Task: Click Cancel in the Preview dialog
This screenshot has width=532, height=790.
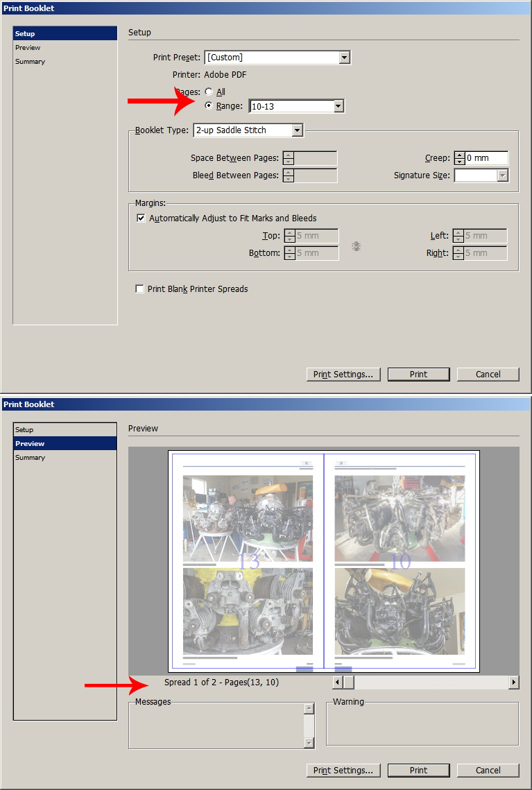Action: coord(488,771)
